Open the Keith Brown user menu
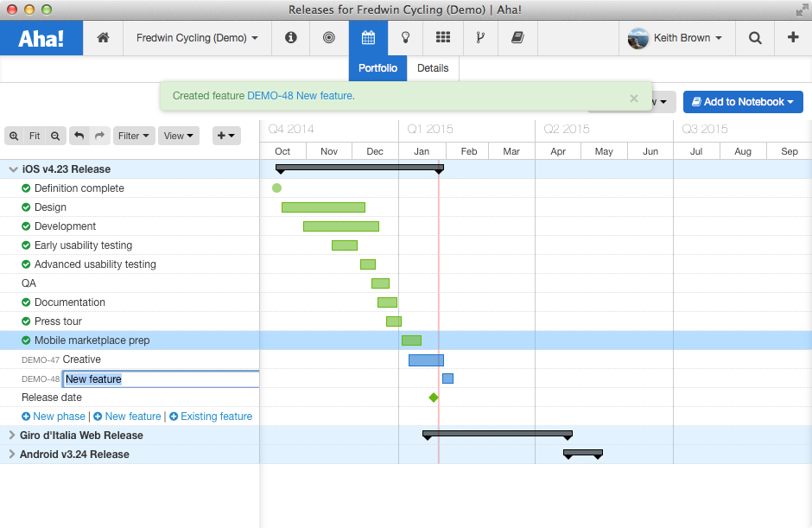The height and width of the screenshot is (528, 812). point(688,38)
